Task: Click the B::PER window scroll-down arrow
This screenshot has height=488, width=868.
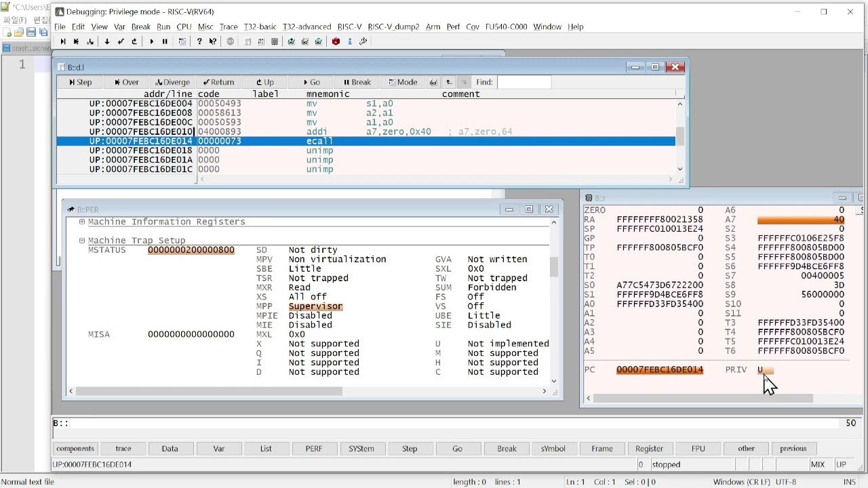Action: pos(554,381)
